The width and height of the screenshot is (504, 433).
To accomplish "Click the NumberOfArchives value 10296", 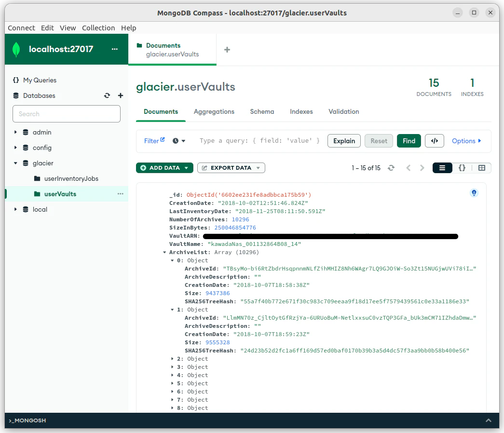I will 241,219.
